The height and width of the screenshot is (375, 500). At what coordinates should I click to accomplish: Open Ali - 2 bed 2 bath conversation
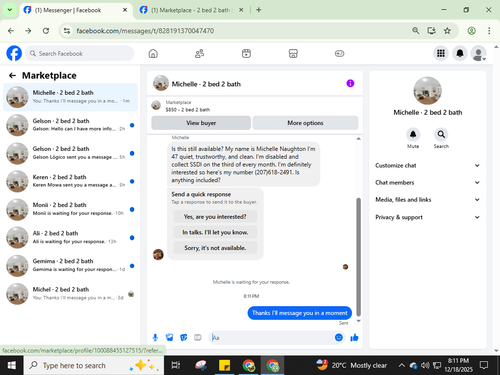[70, 237]
